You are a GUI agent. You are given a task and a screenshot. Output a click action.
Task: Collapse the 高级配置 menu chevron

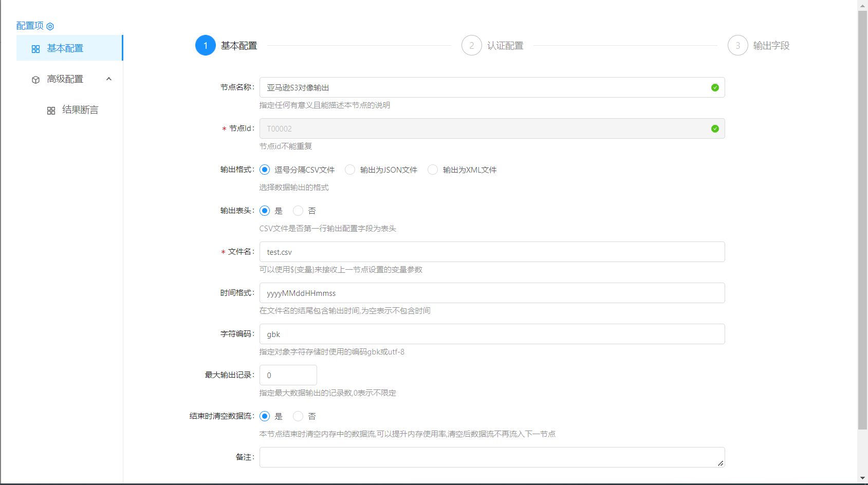109,79
